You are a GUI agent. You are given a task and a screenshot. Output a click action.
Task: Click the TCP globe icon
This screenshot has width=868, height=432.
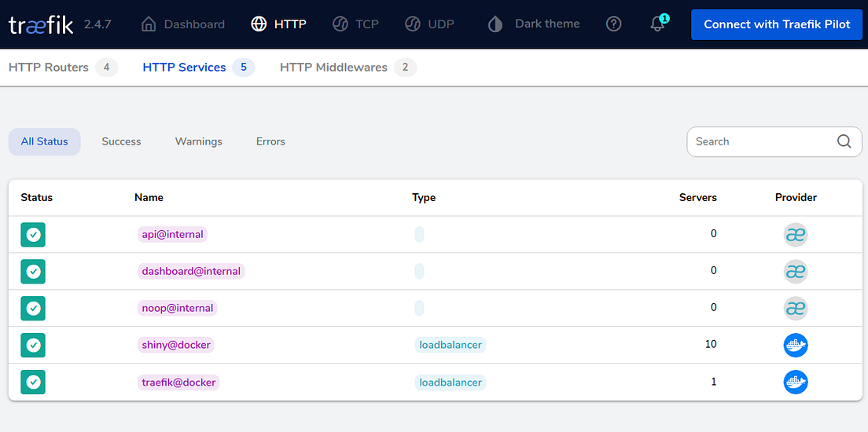(x=340, y=24)
